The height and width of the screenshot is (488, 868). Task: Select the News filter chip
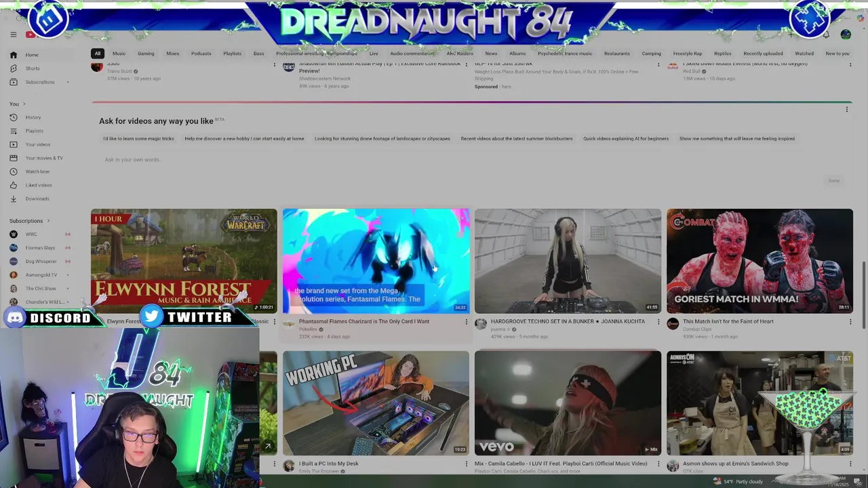(x=491, y=54)
